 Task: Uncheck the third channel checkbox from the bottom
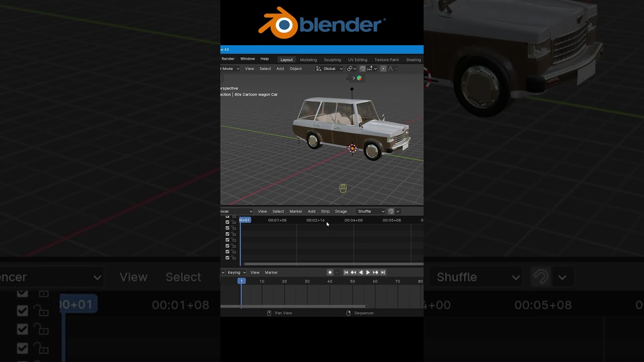click(227, 246)
